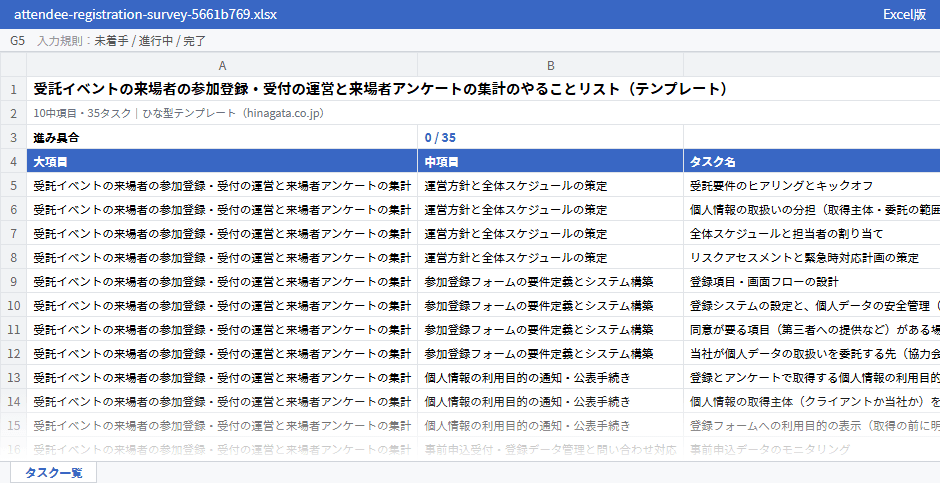Select the 中項目 cell in row 10

point(550,305)
